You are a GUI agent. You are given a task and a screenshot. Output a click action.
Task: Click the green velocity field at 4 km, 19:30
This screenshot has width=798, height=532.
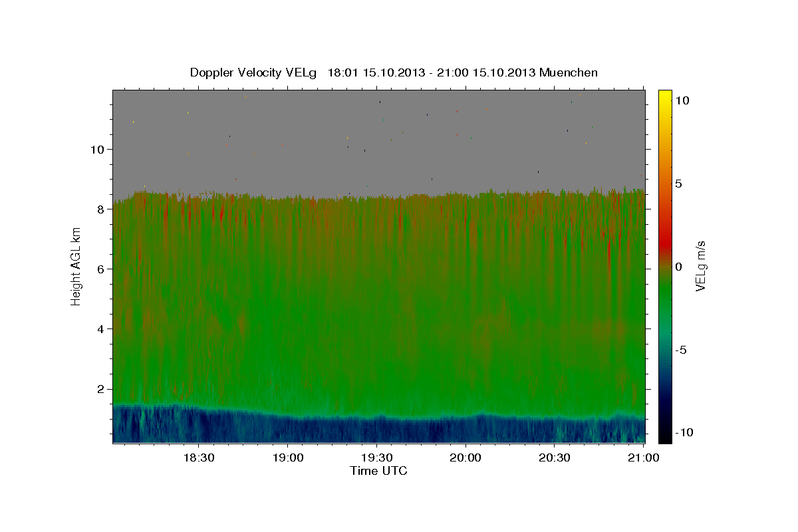tap(376, 329)
